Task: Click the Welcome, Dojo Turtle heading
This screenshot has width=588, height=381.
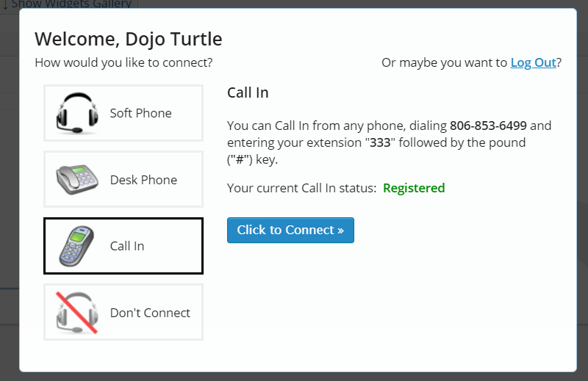Action: [x=128, y=40]
